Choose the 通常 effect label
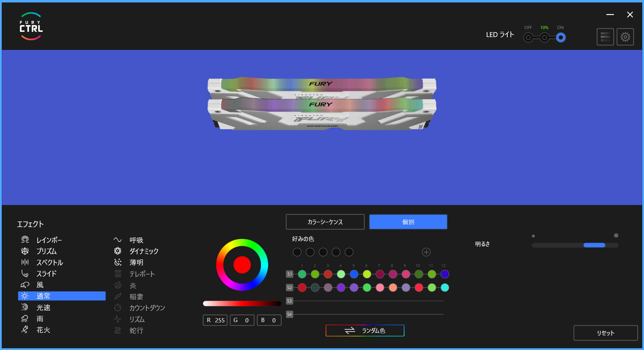The image size is (644, 350). (43, 296)
